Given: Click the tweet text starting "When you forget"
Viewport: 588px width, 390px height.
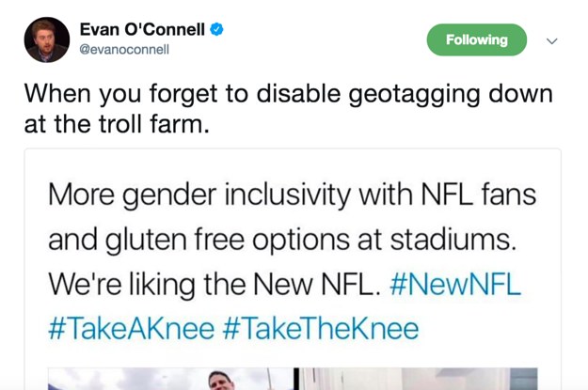Looking at the screenshot, I should coord(282,95).
